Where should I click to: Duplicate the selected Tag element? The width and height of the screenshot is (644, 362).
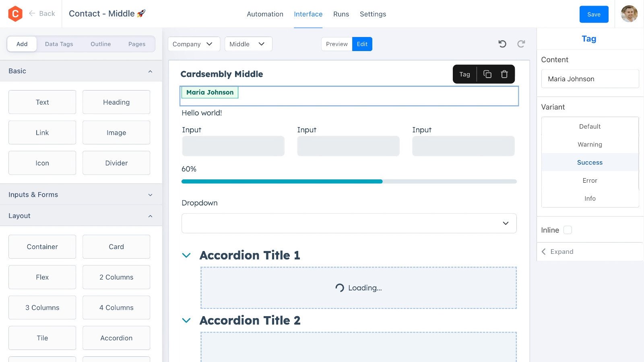(487, 74)
